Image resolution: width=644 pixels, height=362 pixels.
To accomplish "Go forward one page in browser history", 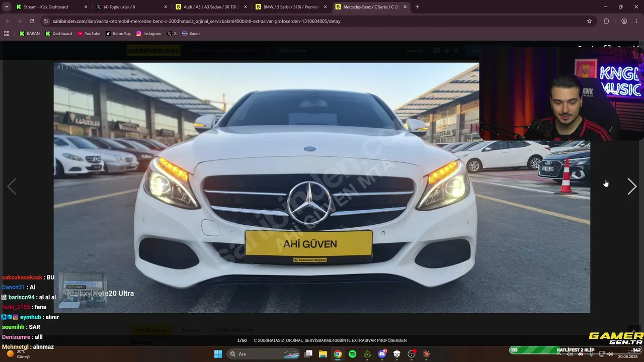I will pos(20,21).
